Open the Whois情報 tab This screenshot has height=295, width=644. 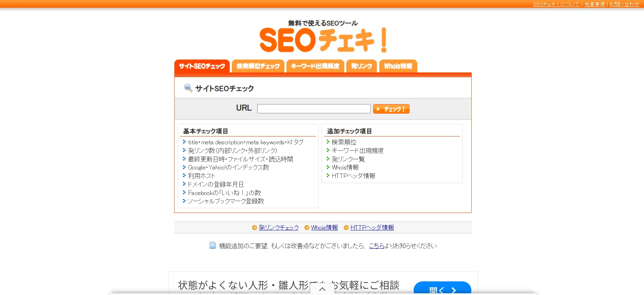[x=398, y=66]
